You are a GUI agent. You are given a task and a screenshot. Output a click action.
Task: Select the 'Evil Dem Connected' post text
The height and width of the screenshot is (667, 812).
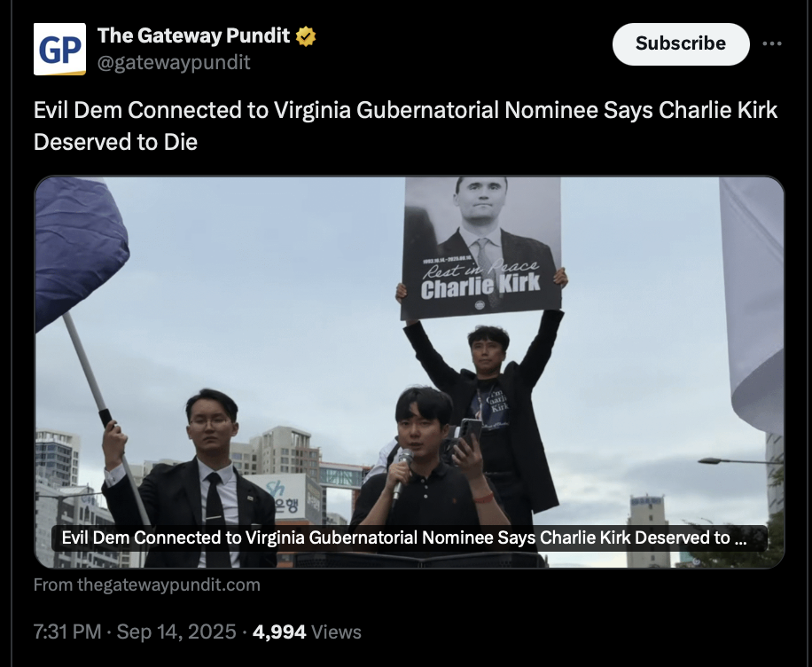coord(405,126)
